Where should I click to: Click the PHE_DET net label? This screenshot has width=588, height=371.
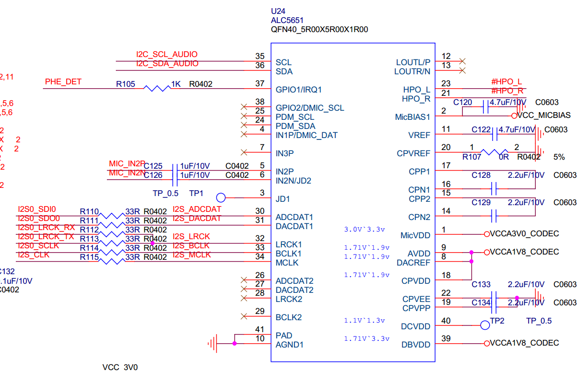pyautogui.click(x=63, y=82)
